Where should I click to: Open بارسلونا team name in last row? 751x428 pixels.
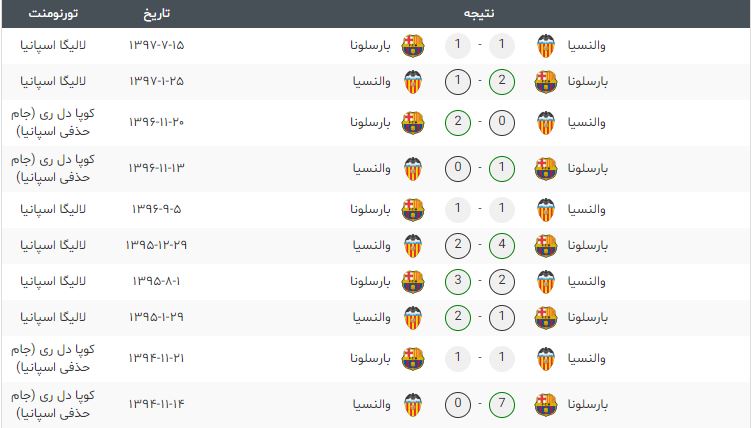pyautogui.click(x=588, y=405)
